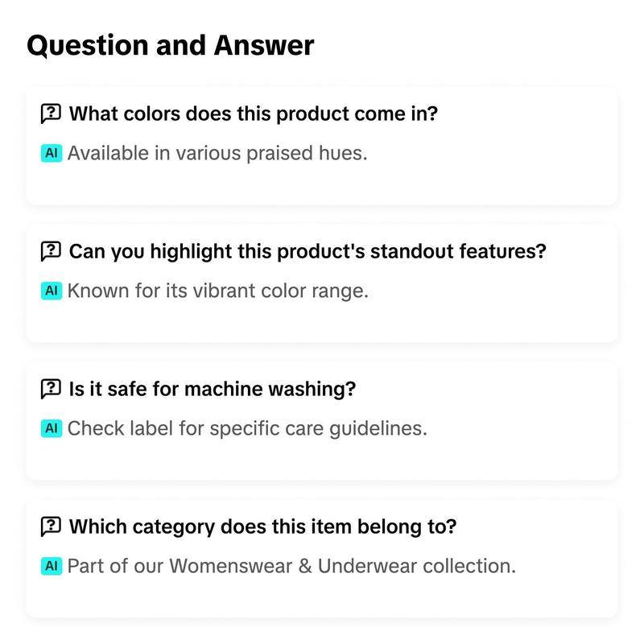Viewport: 644px width, 644px height.
Task: Open the 'What colors does this product come in?' question
Action: click(254, 114)
